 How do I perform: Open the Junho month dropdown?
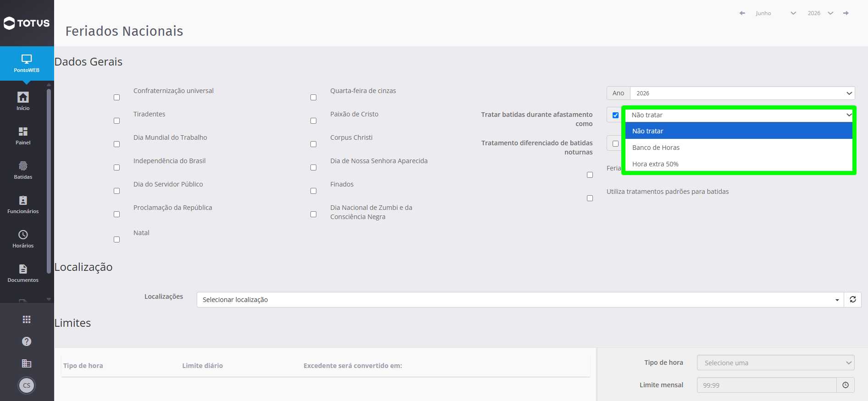pyautogui.click(x=775, y=13)
